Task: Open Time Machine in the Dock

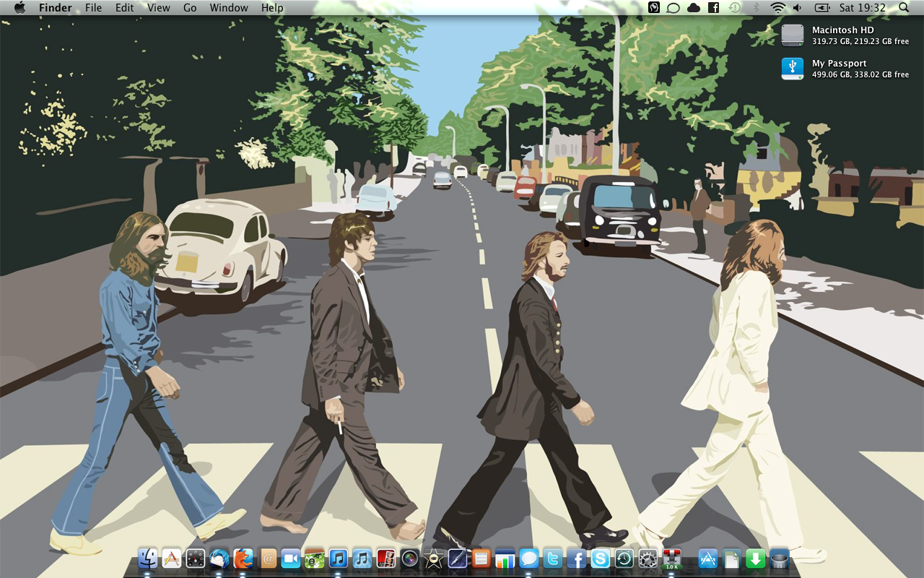Action: click(x=624, y=558)
